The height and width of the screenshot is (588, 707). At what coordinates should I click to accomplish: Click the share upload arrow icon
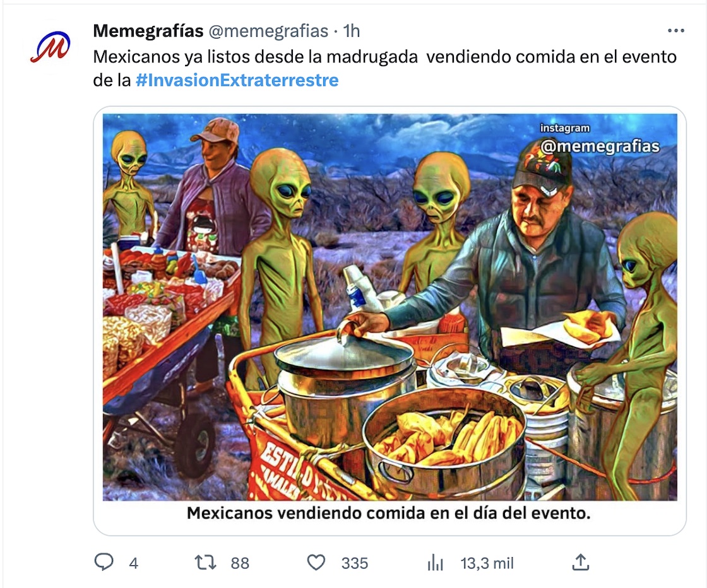(x=581, y=562)
